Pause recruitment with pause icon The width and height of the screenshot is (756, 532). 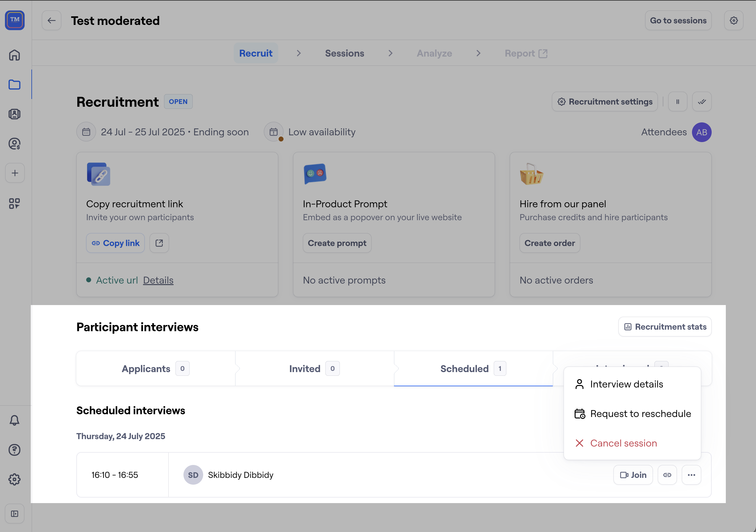point(677,102)
